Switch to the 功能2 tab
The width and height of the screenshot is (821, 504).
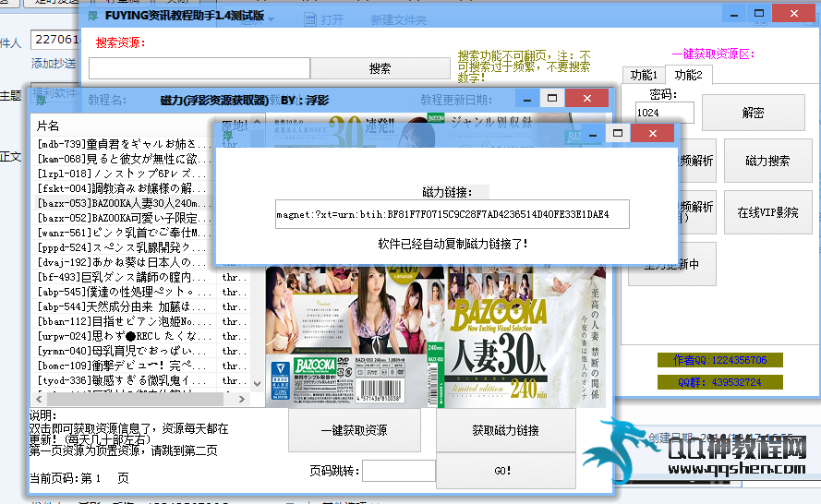[x=689, y=75]
